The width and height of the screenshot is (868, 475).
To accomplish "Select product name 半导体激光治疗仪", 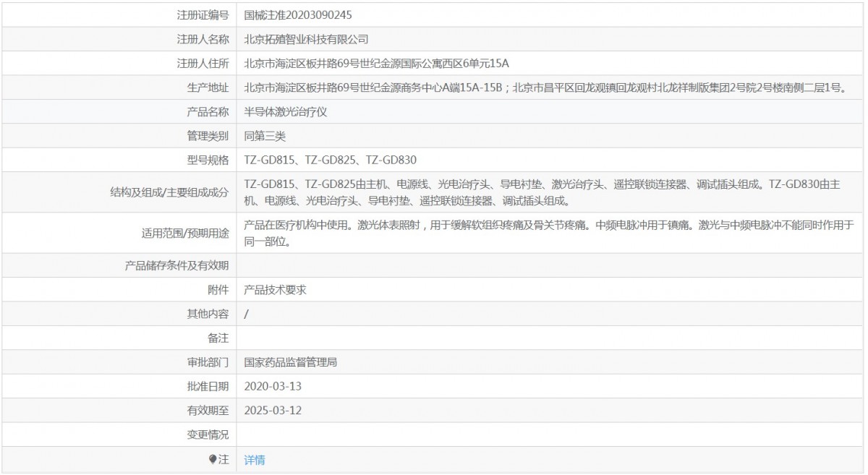I will point(286,111).
